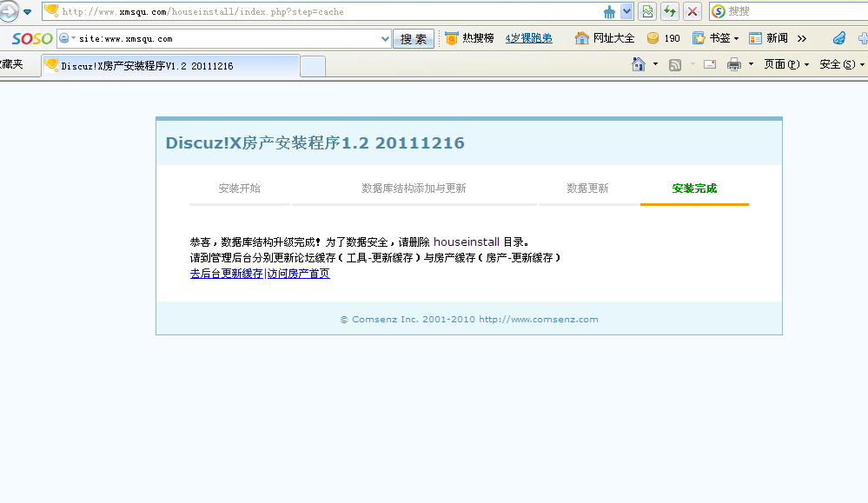Image resolution: width=868 pixels, height=503 pixels.
Task: Open a new blank browser tab
Action: coord(313,66)
